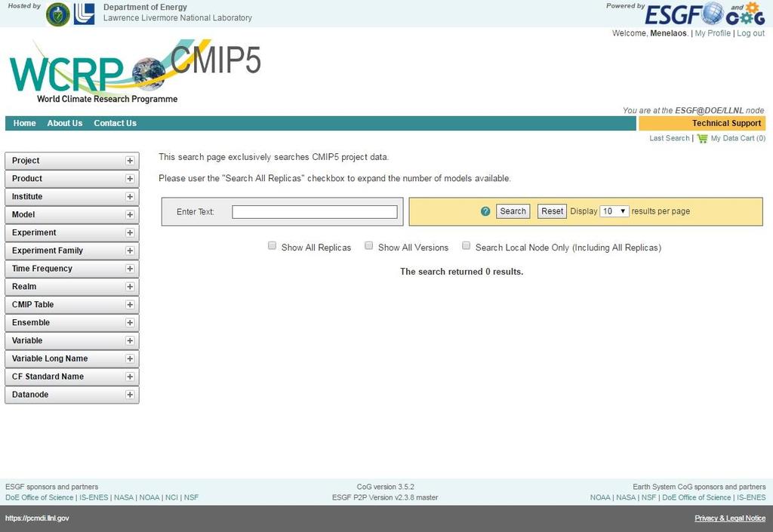The image size is (773, 532).
Task: Open NCI sponsor link in footer
Action: click(171, 497)
